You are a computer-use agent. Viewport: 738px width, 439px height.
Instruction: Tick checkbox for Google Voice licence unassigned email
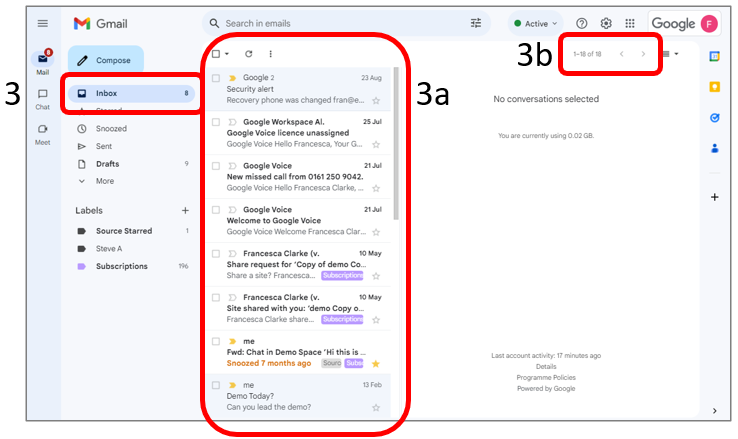pos(216,122)
